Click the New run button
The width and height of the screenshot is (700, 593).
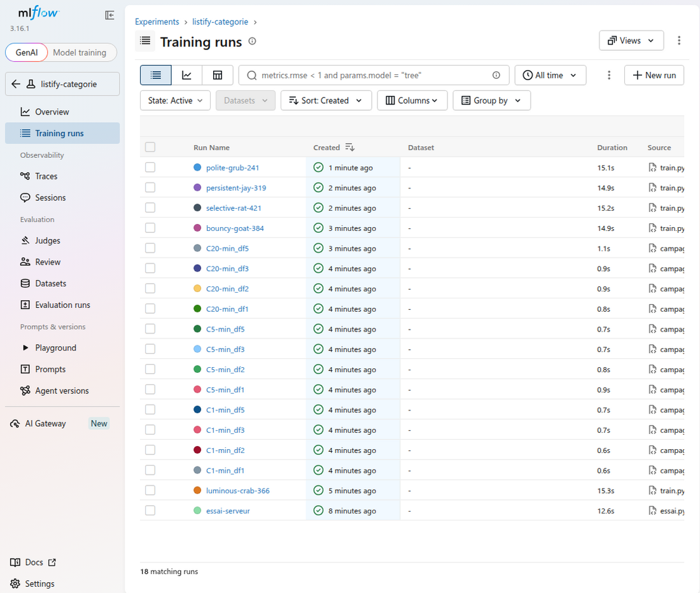pyautogui.click(x=654, y=75)
